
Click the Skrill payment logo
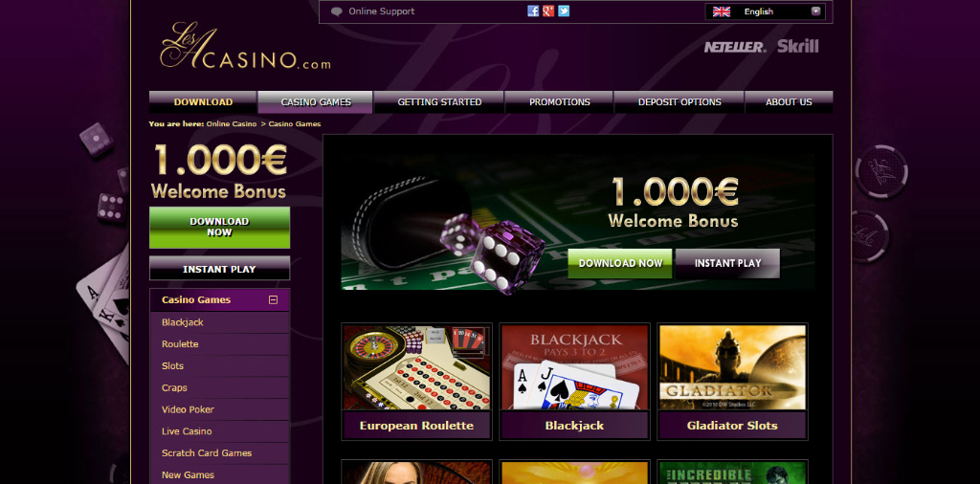coord(797,46)
